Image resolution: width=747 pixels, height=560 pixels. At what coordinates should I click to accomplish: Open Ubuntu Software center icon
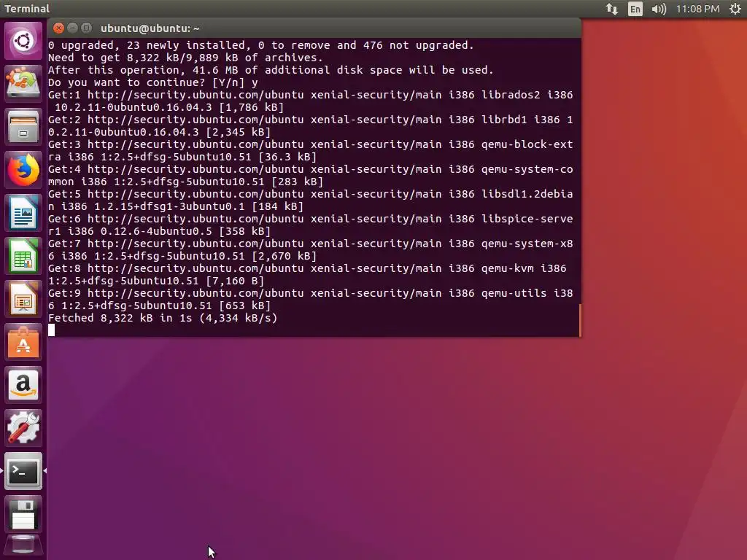[x=23, y=342]
